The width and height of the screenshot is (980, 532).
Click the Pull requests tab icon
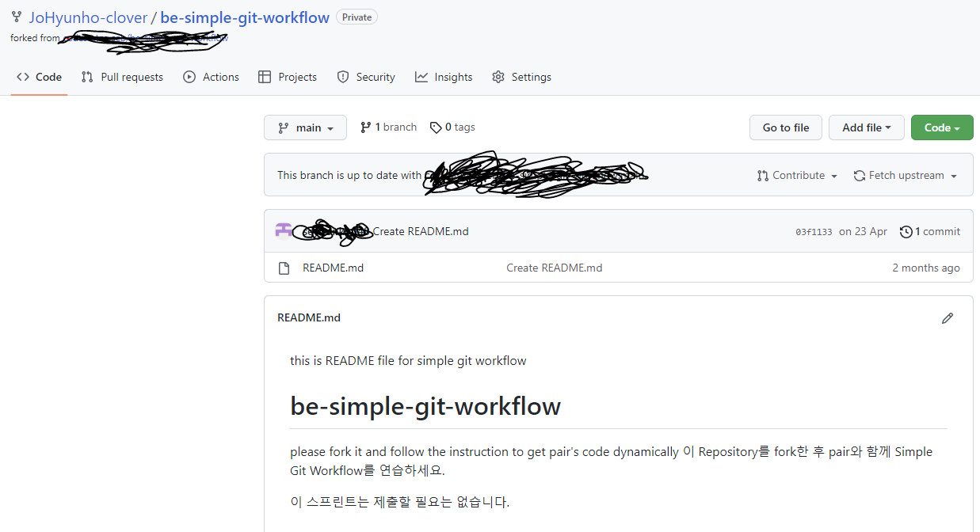[87, 77]
